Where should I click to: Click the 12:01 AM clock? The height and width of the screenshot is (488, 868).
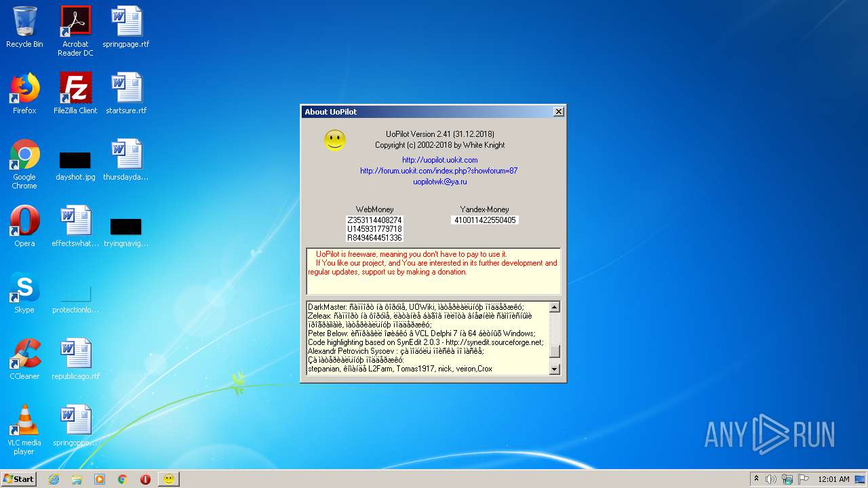(833, 479)
